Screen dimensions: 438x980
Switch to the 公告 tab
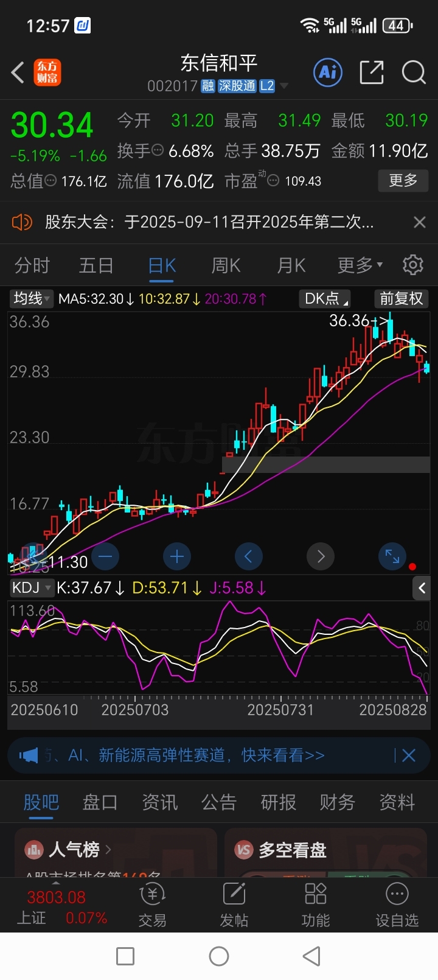pos(219,802)
